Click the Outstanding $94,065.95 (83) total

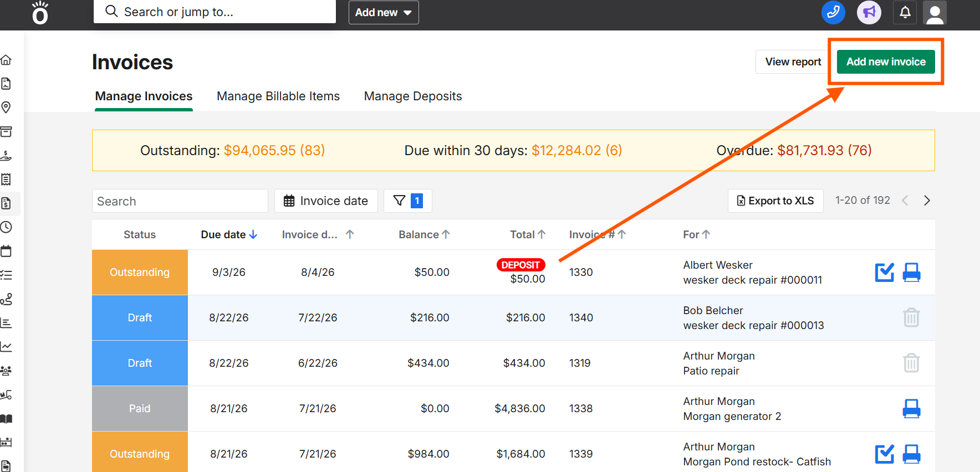[x=232, y=150]
